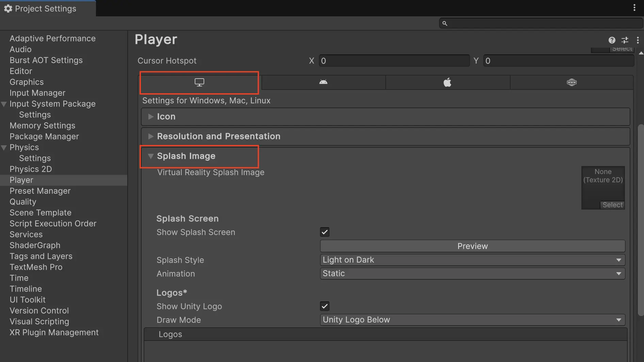The height and width of the screenshot is (362, 644).
Task: Switch to the iOS Apple platform tab
Action: [x=447, y=82]
